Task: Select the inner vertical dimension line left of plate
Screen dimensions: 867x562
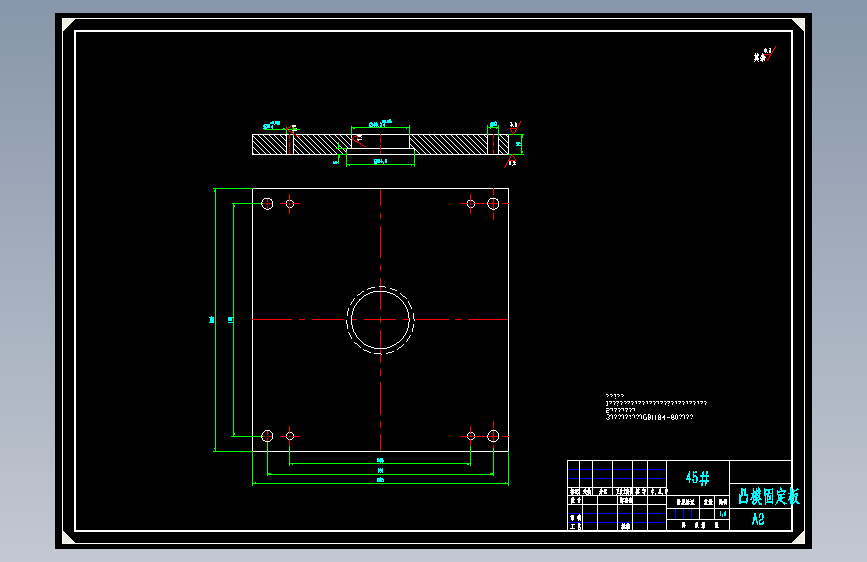Action: (233, 320)
